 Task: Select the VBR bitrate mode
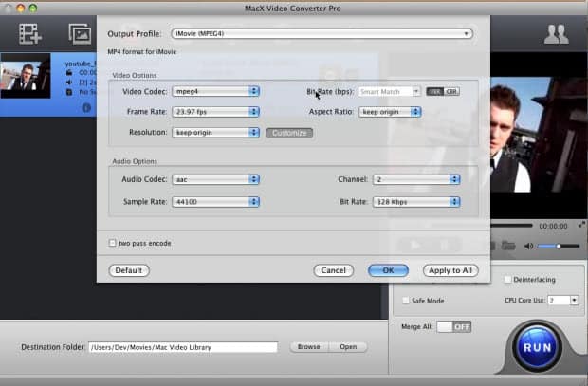pyautogui.click(x=434, y=92)
